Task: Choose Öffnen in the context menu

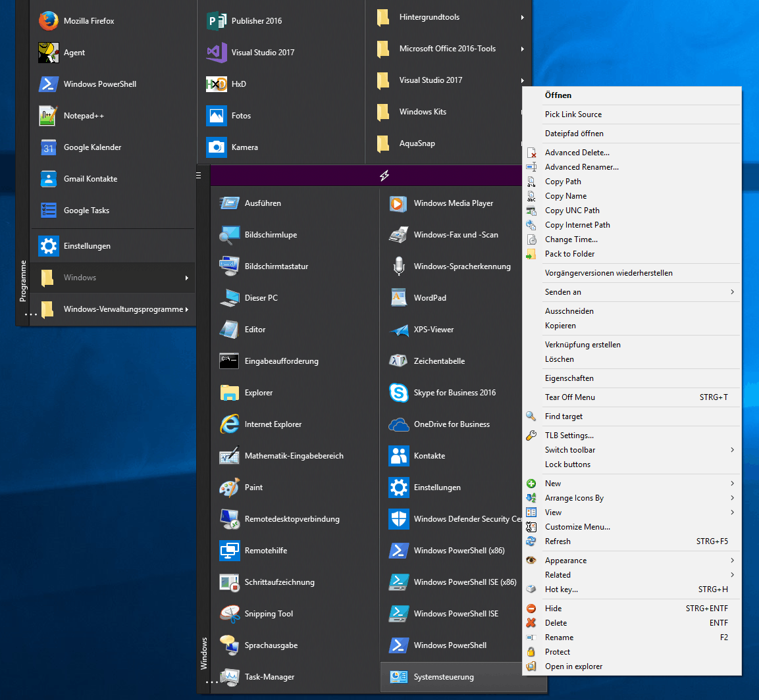Action: [x=632, y=95]
